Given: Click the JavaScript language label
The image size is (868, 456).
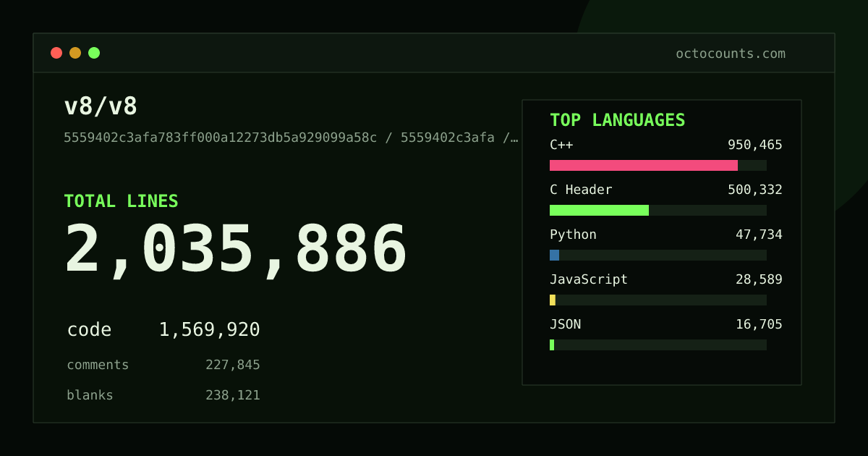Looking at the screenshot, I should 589,279.
